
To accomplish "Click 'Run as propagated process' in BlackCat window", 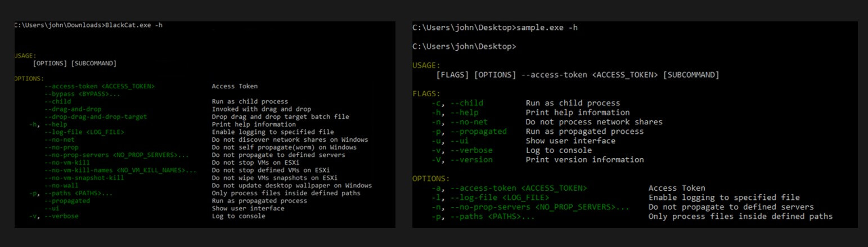I will coord(259,200).
